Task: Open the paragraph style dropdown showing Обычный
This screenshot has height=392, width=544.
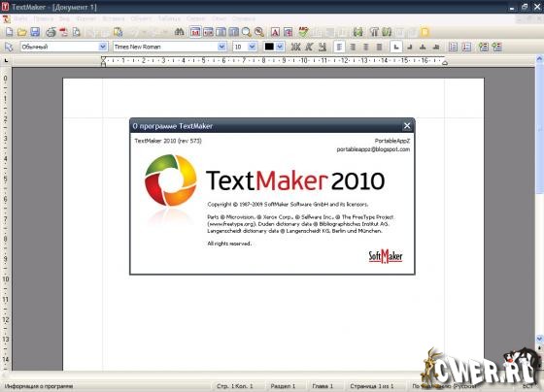Action: point(103,47)
